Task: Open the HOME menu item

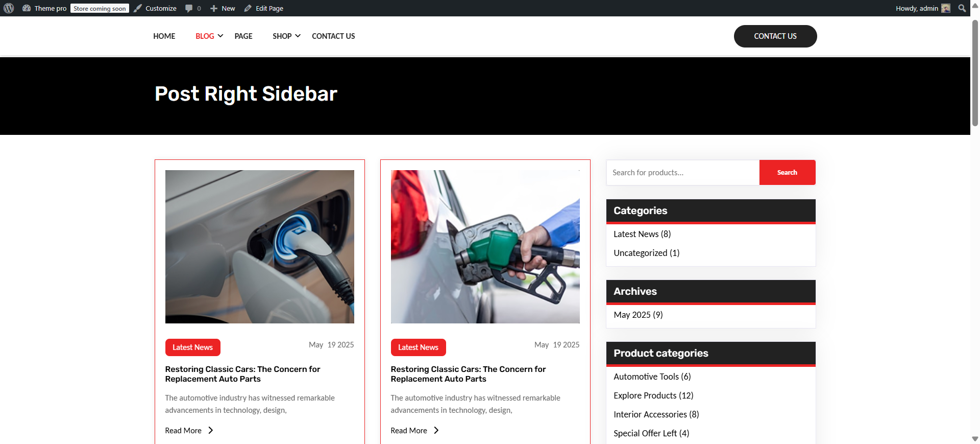Action: [164, 36]
